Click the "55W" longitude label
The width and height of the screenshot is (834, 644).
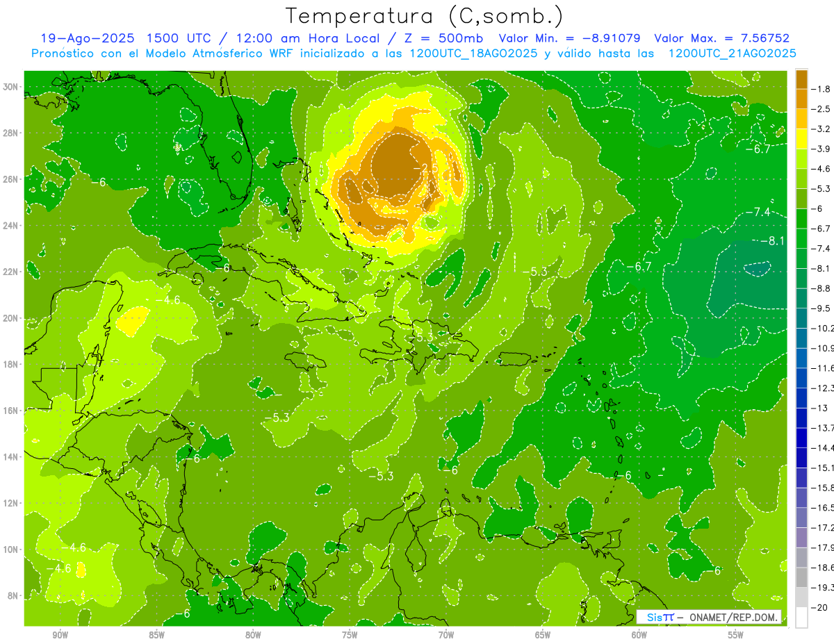pyautogui.click(x=736, y=635)
